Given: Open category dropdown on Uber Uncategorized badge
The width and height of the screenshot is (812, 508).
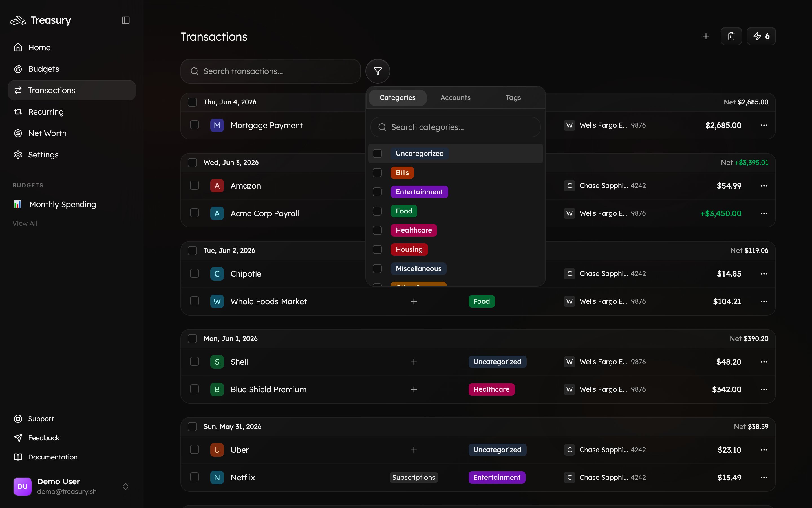Looking at the screenshot, I should pyautogui.click(x=497, y=450).
